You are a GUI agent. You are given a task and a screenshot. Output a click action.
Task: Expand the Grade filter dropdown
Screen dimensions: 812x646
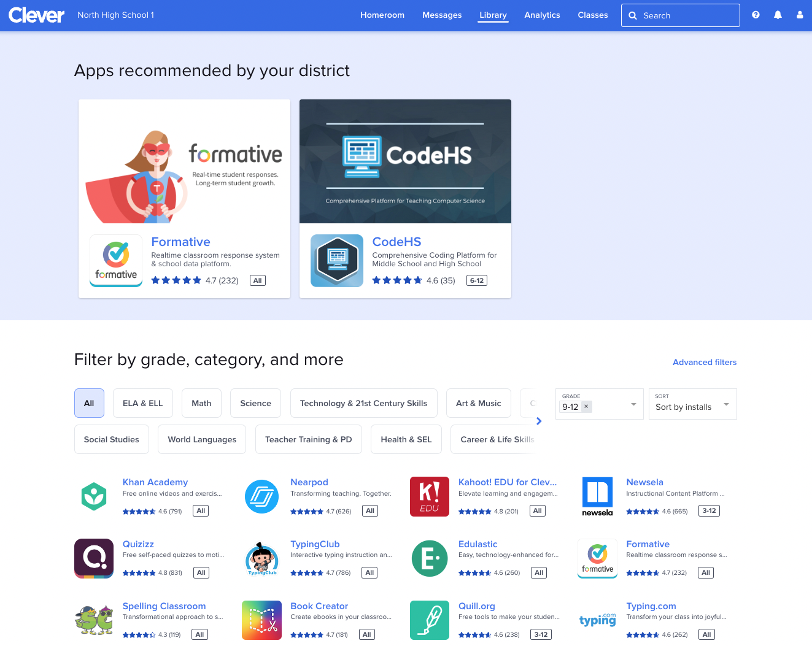coord(633,404)
